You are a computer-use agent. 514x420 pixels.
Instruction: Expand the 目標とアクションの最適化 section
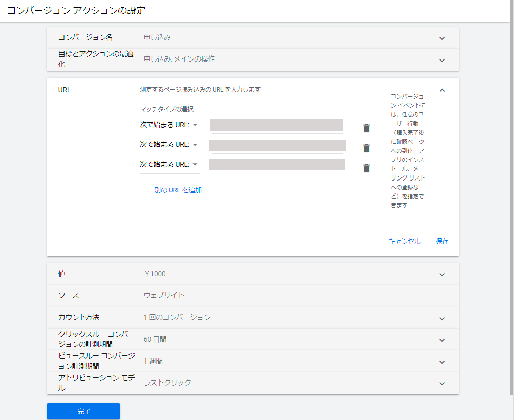coord(442,60)
